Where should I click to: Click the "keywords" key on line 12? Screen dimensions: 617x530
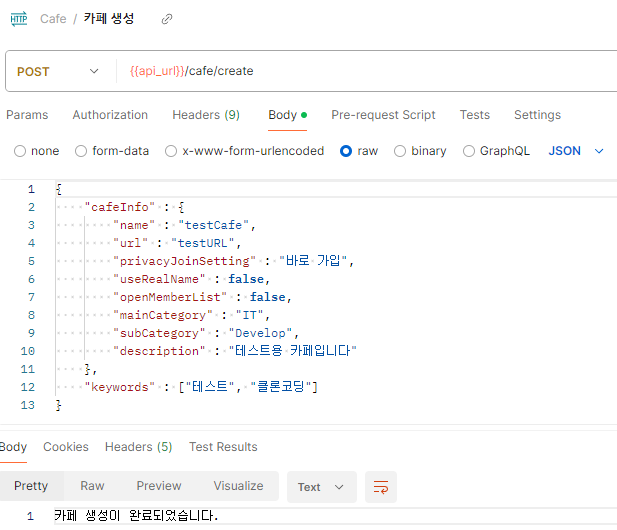point(120,387)
